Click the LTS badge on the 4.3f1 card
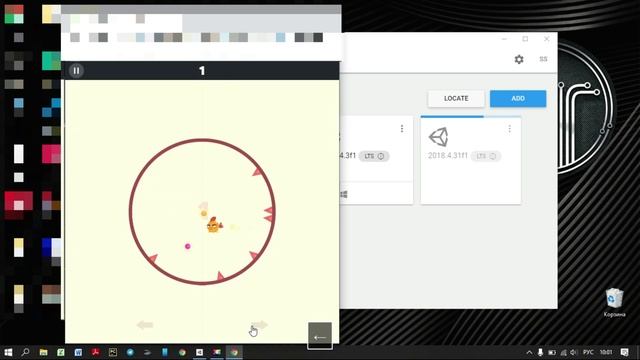Viewport: 640px width, 360px height. (374, 156)
